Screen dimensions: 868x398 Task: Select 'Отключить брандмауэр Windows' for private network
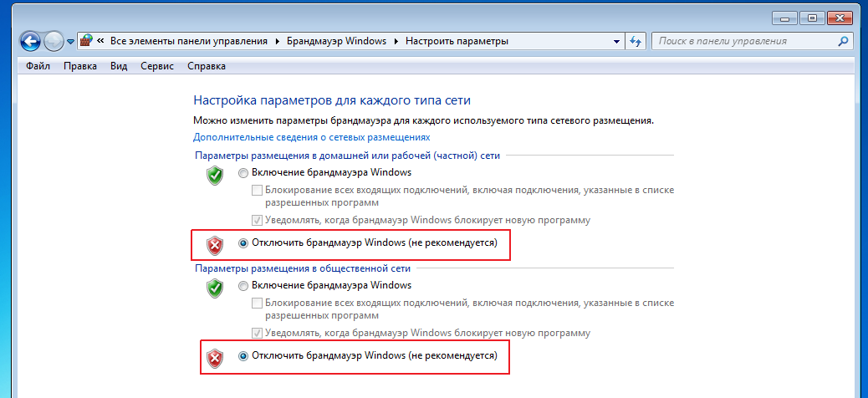coord(243,243)
